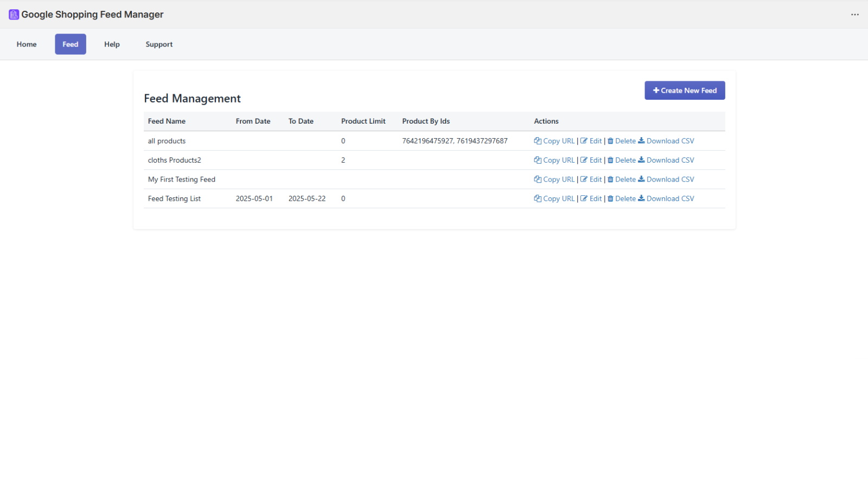The image size is (868, 488).
Task: Click the download icon for 'Feed Testing List'
Action: pos(642,198)
